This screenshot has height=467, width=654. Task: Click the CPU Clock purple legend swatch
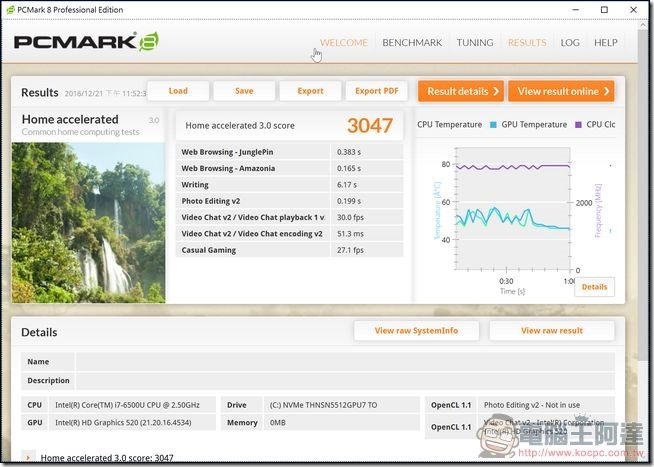(578, 125)
